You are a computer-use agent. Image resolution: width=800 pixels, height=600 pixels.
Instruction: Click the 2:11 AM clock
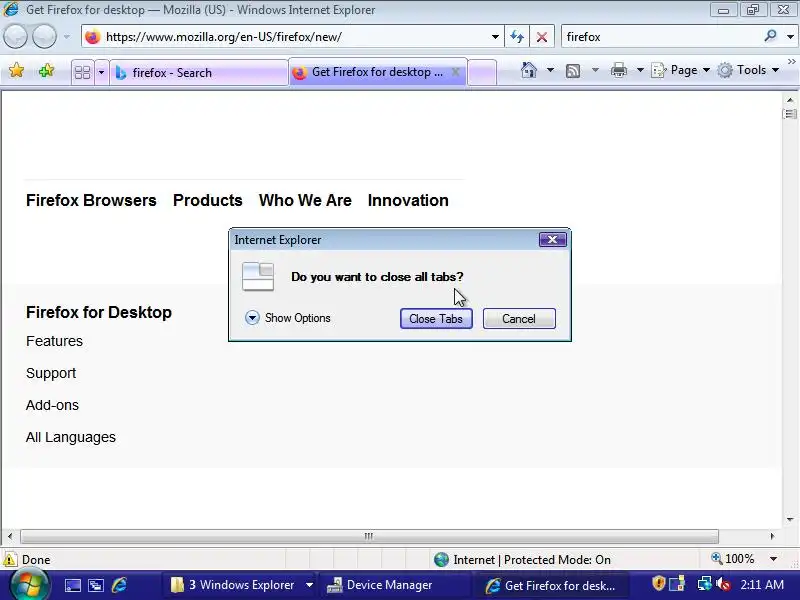[x=762, y=585]
